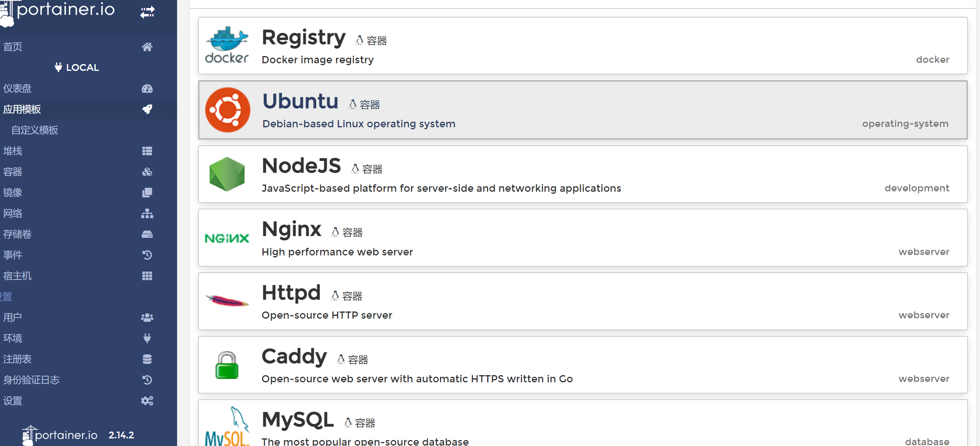
Task: Select the Ubuntu template title
Action: click(300, 101)
